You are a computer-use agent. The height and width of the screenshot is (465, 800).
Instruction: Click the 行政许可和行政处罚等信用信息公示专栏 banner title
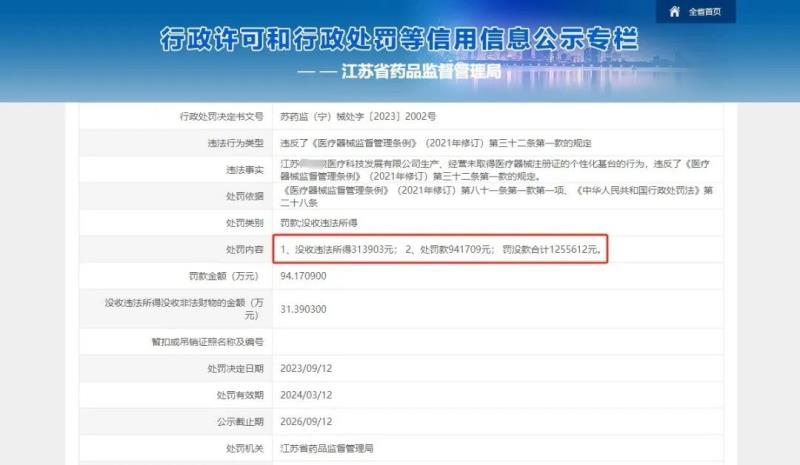pos(400,40)
